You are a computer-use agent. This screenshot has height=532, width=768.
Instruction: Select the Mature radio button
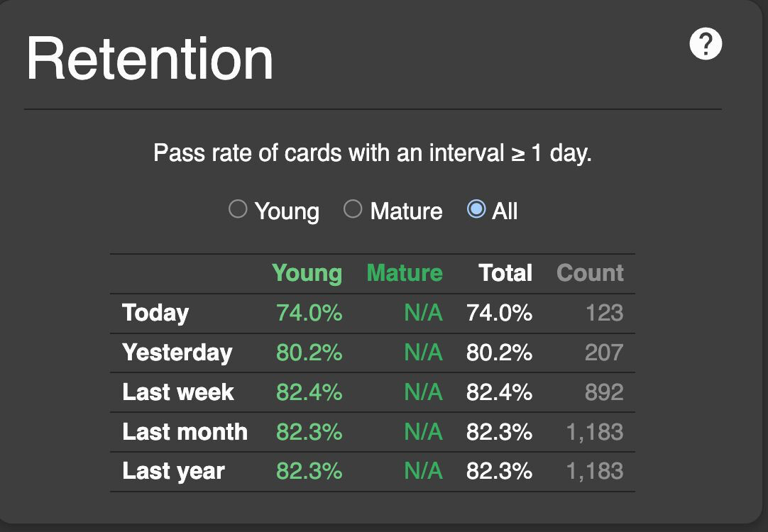(353, 209)
